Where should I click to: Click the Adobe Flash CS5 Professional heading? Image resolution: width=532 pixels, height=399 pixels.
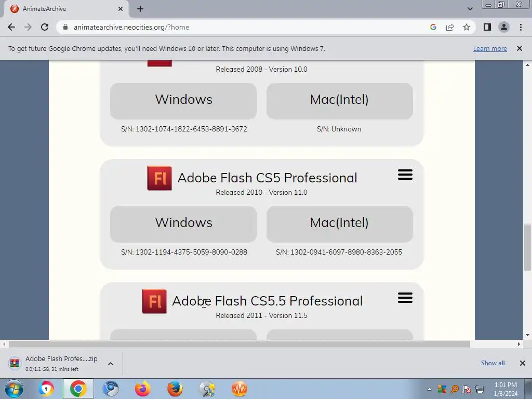268,178
